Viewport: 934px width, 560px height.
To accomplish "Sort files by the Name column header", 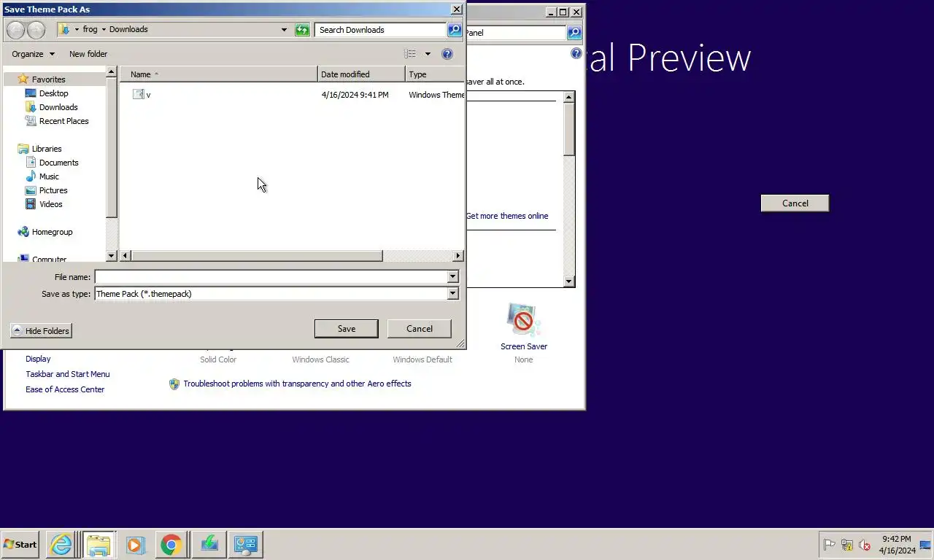I will tap(219, 74).
